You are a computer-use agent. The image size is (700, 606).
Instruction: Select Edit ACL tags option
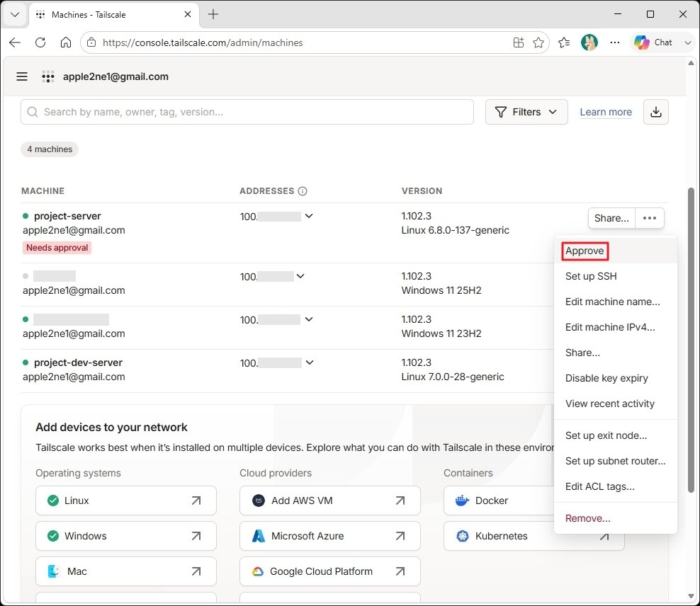(616, 486)
